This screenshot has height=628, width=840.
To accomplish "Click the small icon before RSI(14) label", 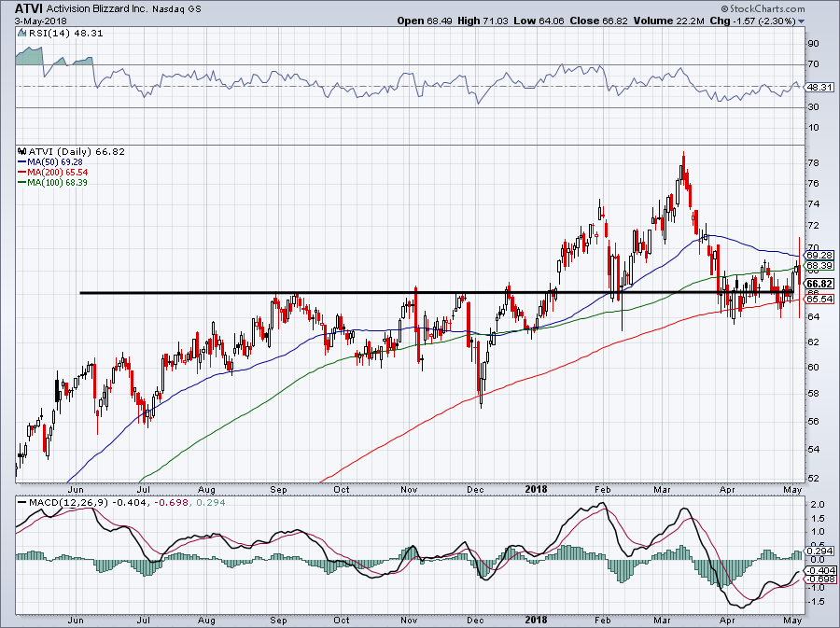I will (x=21, y=33).
